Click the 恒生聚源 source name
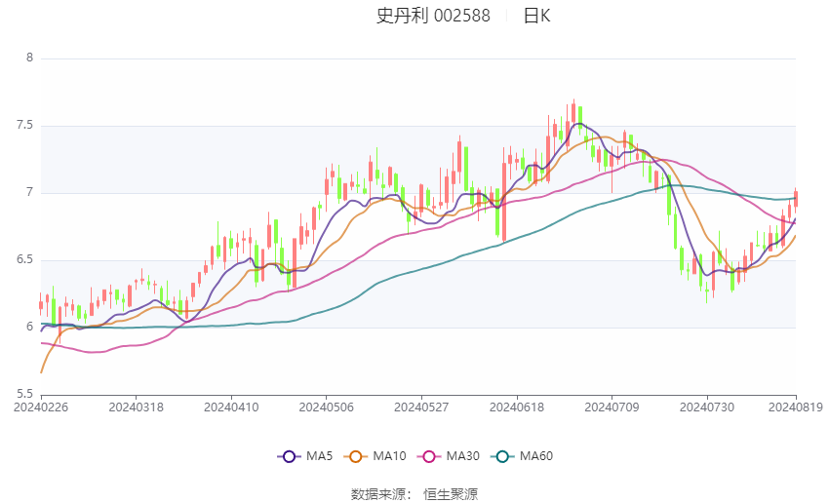829x504 pixels. tap(451, 494)
